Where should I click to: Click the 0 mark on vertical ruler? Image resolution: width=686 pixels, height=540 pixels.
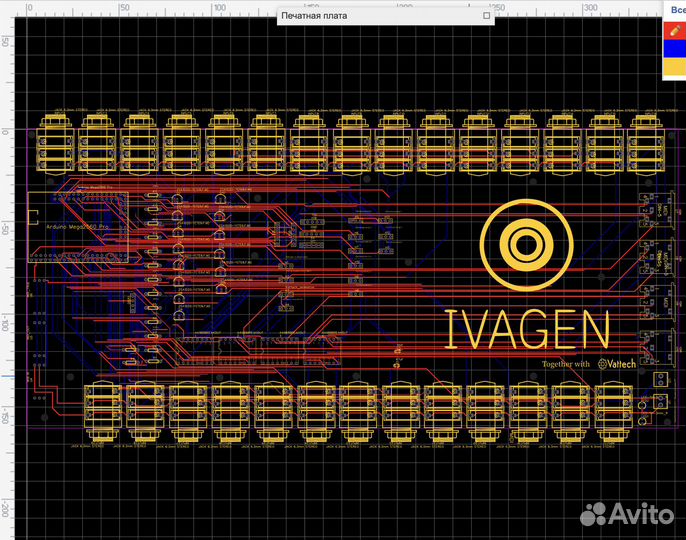6,131
